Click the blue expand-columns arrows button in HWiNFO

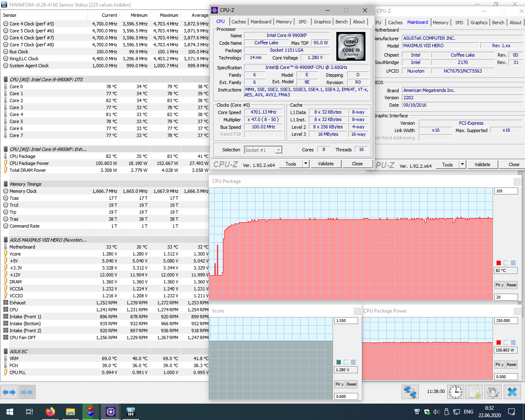tap(9, 392)
